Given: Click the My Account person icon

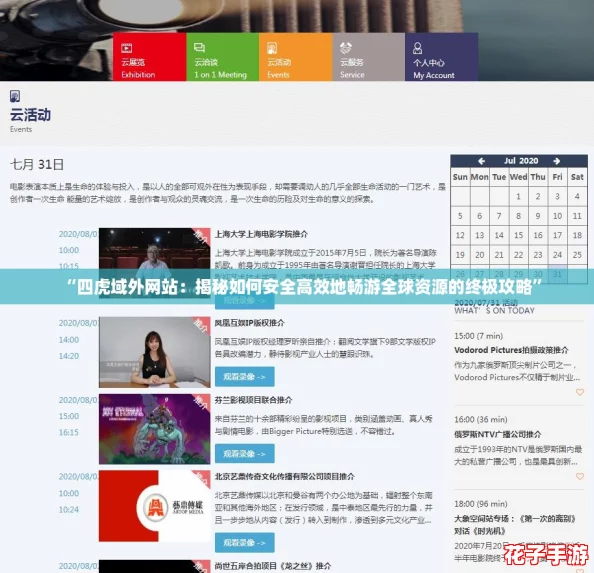Looking at the screenshot, I should pyautogui.click(x=417, y=48).
